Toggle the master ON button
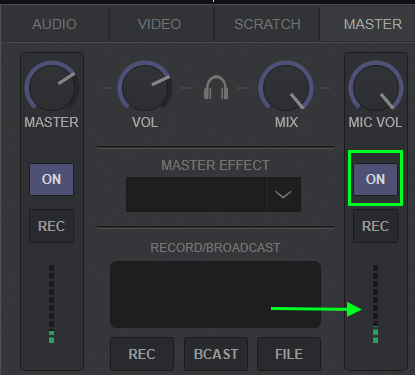Screen dimensions: 415x375 [x=52, y=179]
